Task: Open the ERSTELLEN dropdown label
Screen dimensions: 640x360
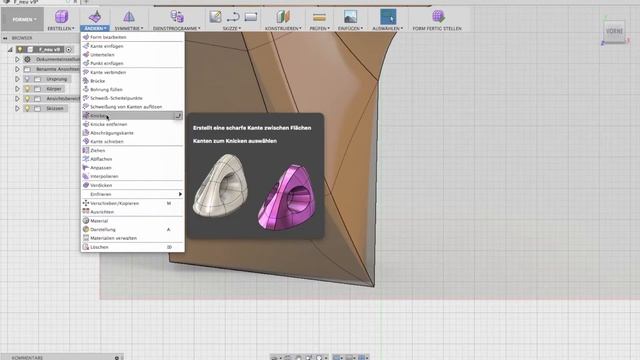Action: (61, 29)
